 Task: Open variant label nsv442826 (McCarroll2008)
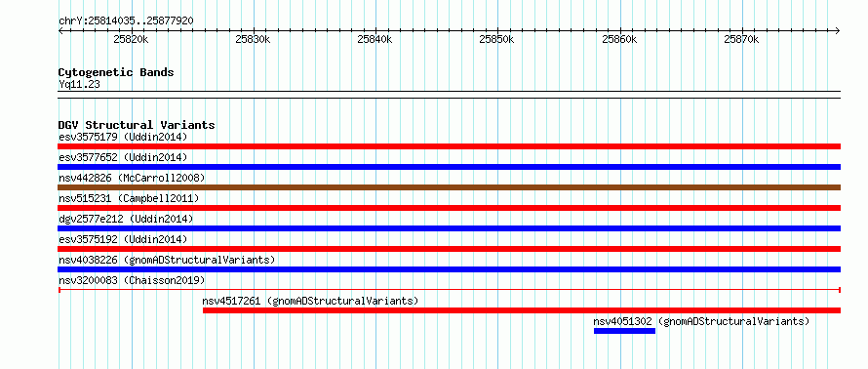tap(132, 178)
